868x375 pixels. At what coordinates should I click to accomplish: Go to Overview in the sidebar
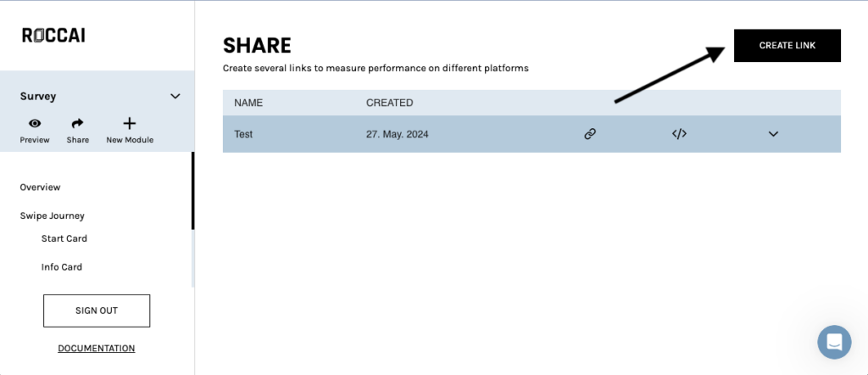[41, 187]
